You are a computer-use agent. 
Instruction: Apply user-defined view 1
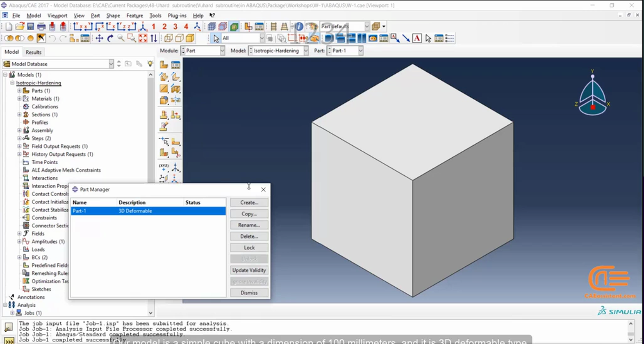[x=154, y=27]
